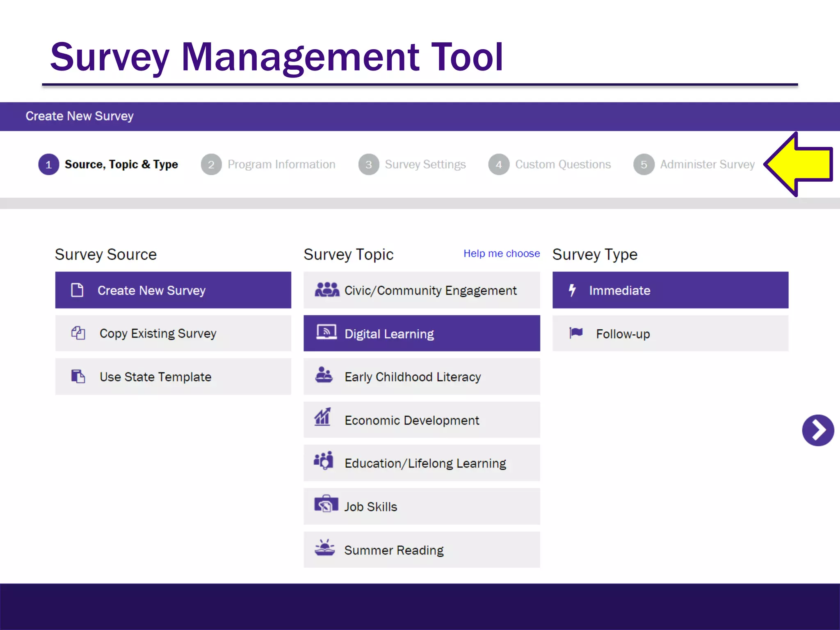This screenshot has width=840, height=630.
Task: Click the Immediate lightning bolt icon
Action: [x=572, y=290]
